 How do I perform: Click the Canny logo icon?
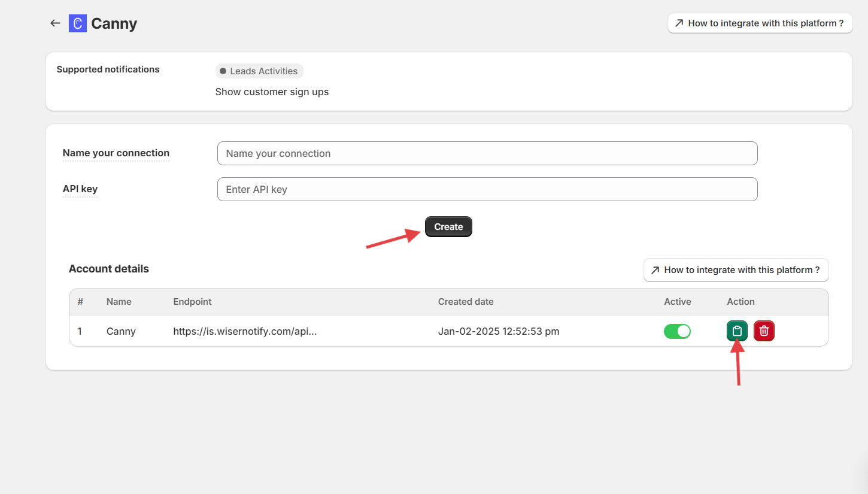pyautogui.click(x=78, y=23)
